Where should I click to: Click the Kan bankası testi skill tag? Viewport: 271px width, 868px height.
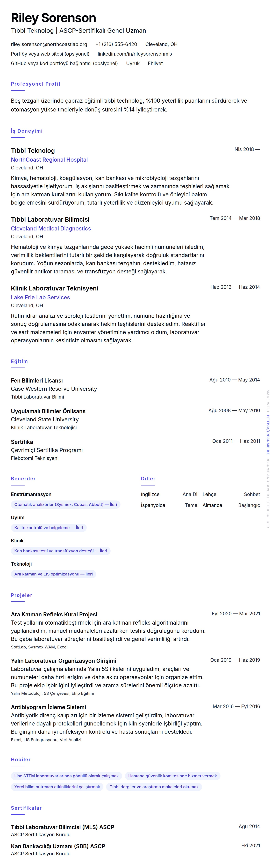[61, 551]
